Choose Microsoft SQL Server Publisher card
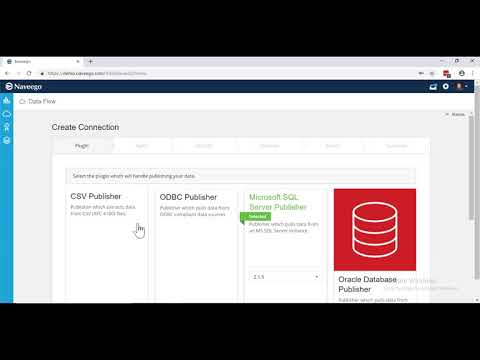The image size is (480, 360). tap(285, 245)
